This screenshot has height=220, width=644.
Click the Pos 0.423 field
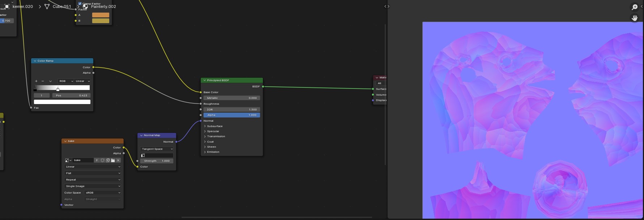(x=71, y=95)
